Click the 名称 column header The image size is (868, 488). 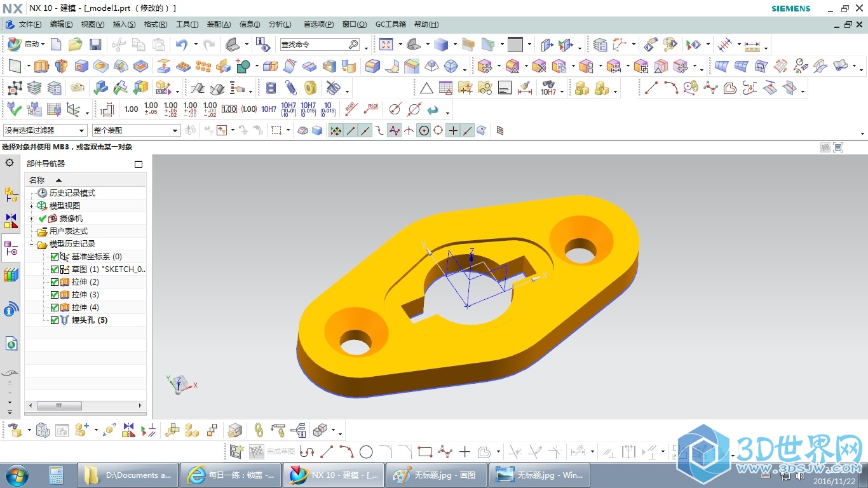[x=85, y=180]
